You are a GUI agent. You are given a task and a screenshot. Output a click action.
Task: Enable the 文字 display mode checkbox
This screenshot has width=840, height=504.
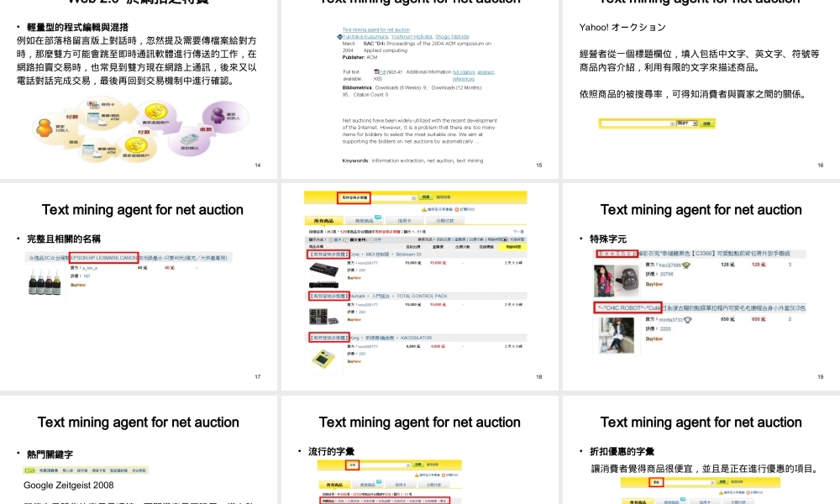[370, 239]
